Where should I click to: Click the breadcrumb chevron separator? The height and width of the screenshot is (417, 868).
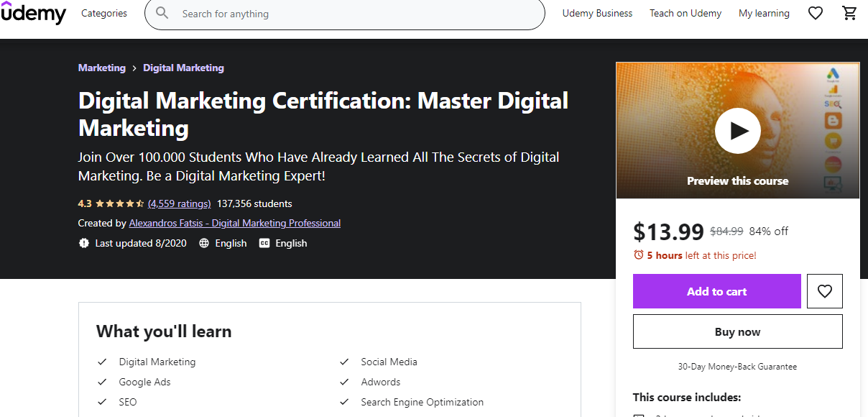pyautogui.click(x=134, y=68)
